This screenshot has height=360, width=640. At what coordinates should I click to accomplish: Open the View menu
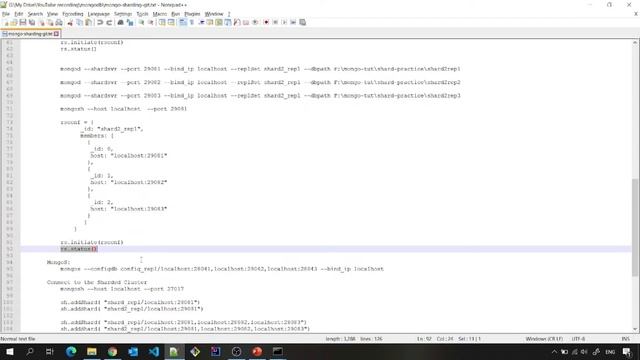click(52, 14)
